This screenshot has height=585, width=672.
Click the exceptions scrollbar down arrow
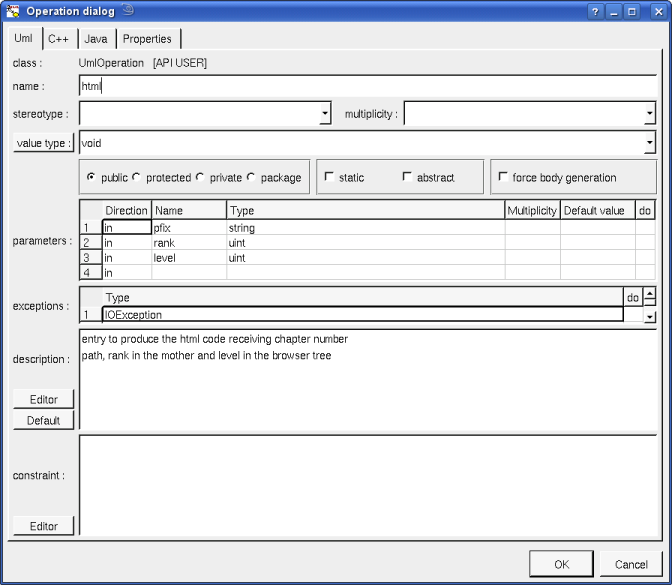click(x=650, y=317)
